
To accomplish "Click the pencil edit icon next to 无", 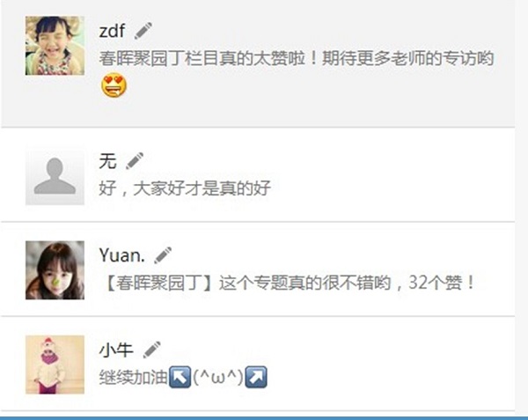I will pos(135,160).
